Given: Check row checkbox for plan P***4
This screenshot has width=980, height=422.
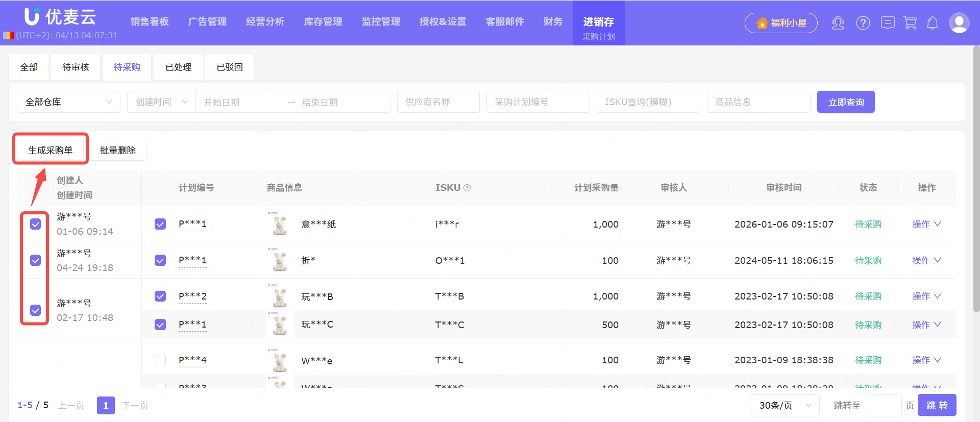Looking at the screenshot, I should tap(160, 360).
